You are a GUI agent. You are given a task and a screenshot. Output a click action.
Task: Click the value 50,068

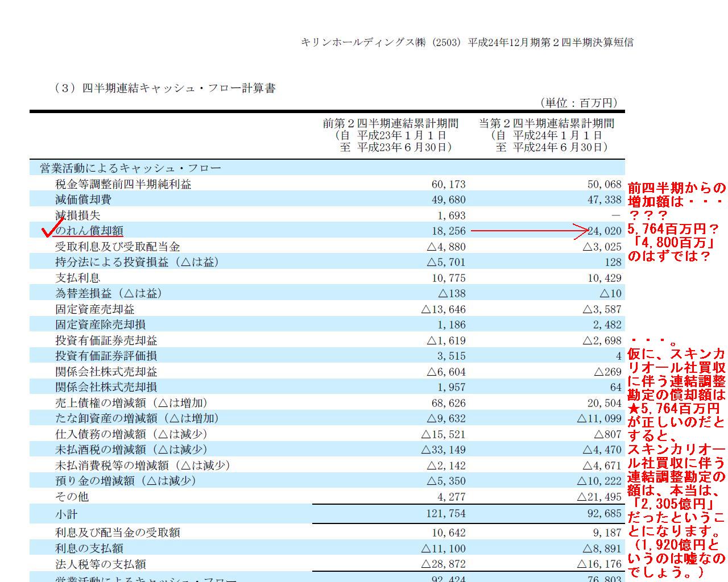coord(605,184)
